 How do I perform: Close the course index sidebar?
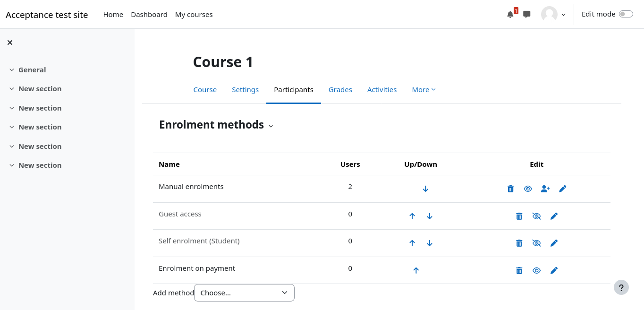10,43
